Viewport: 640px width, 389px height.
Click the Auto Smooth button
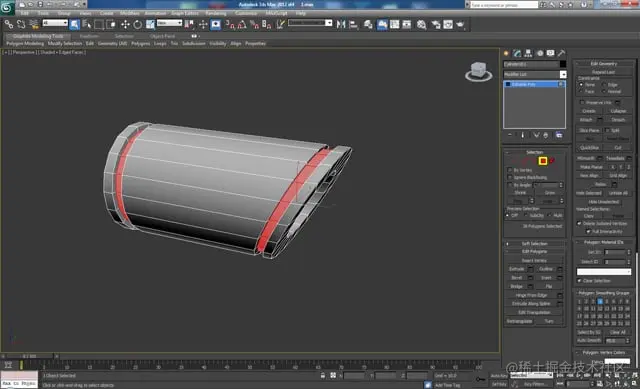click(x=589, y=340)
